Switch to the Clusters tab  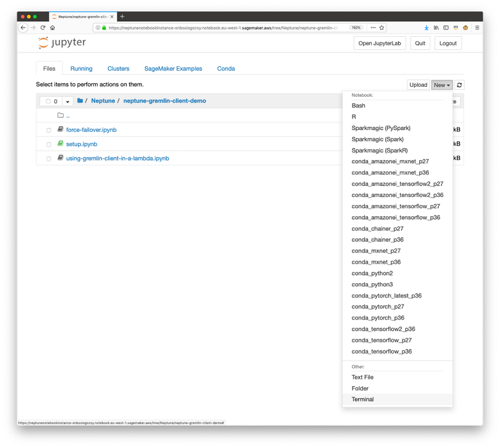pyautogui.click(x=118, y=69)
